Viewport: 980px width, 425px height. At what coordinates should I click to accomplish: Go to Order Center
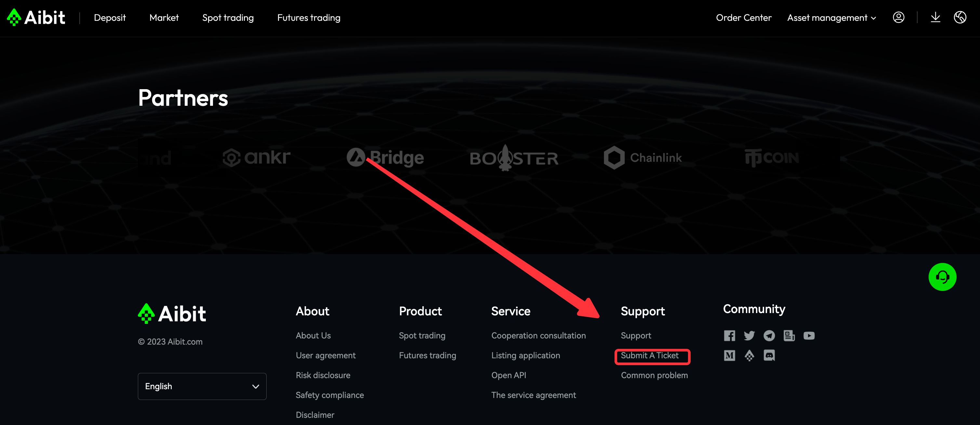click(x=743, y=18)
